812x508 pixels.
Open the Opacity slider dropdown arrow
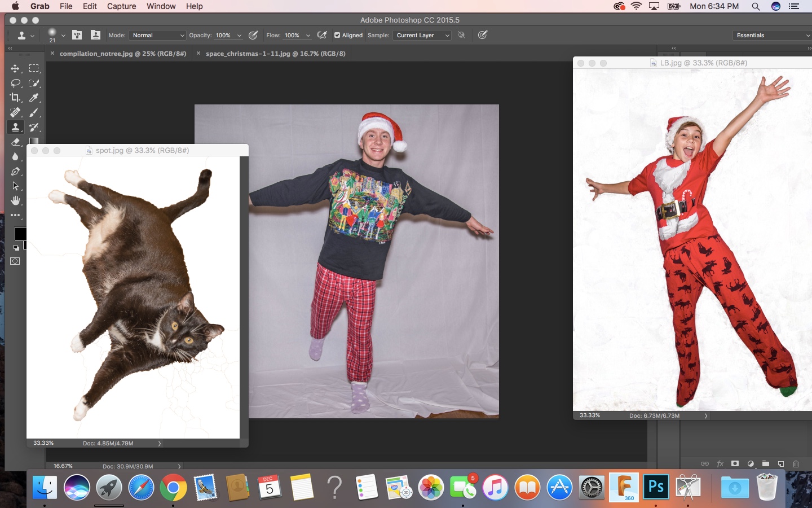tap(239, 36)
